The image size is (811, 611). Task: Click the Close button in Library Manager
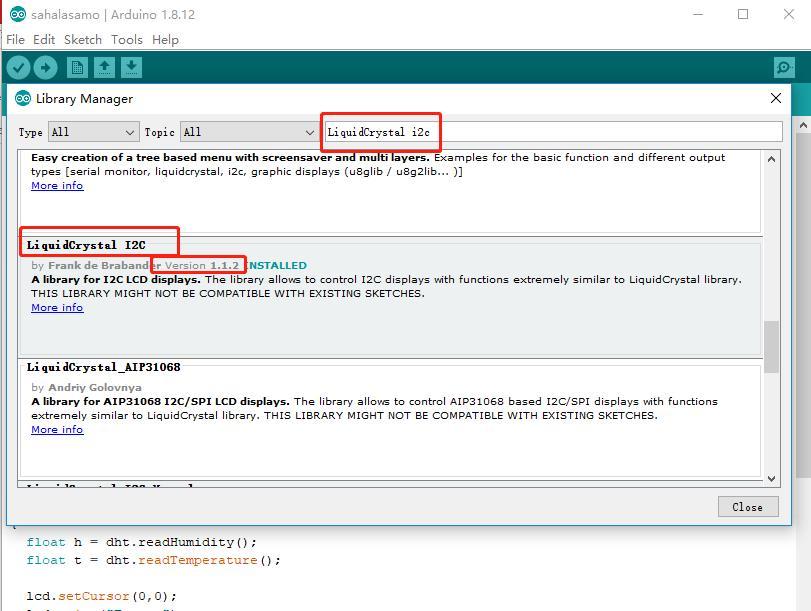pyautogui.click(x=748, y=507)
